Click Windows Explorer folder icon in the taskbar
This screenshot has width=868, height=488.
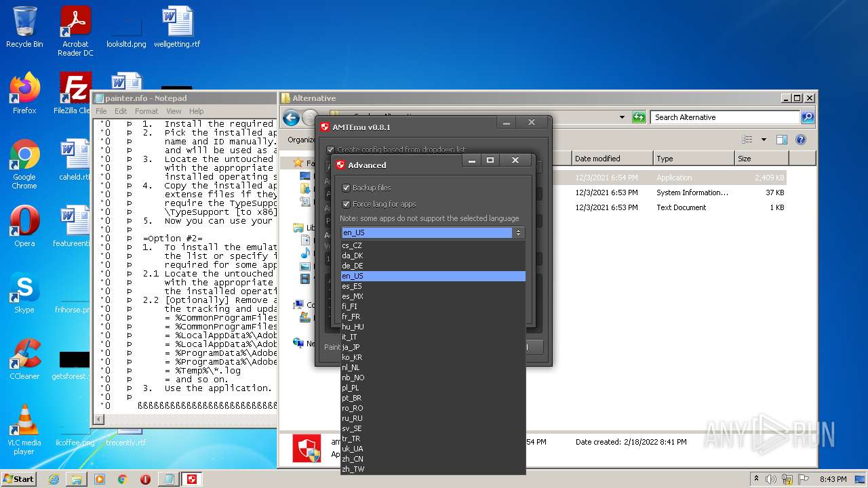click(77, 479)
